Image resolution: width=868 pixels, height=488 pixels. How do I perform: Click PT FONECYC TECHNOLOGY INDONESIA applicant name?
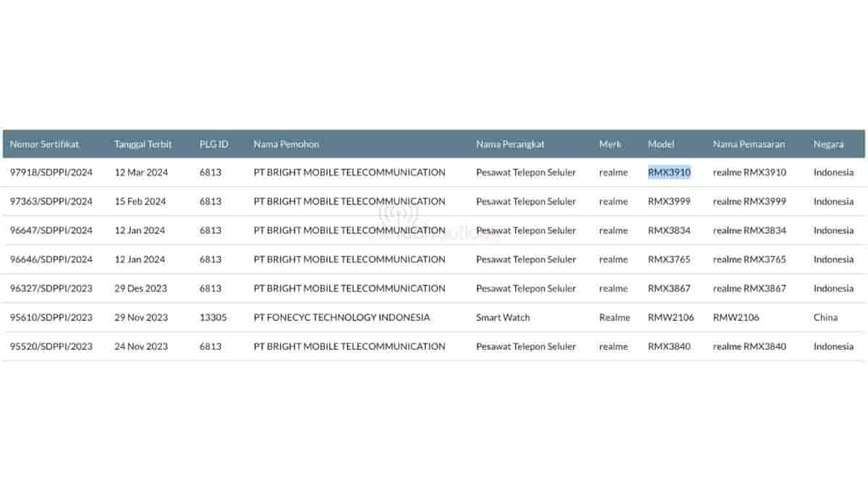pyautogui.click(x=341, y=317)
